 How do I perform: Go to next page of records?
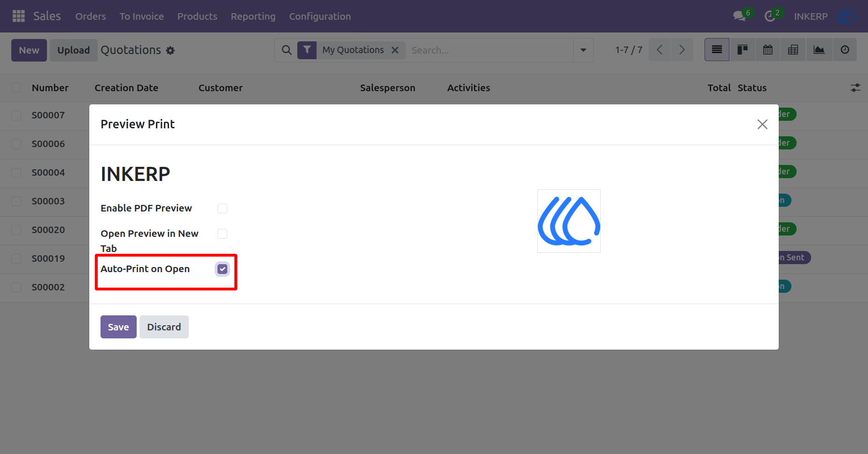[682, 50]
